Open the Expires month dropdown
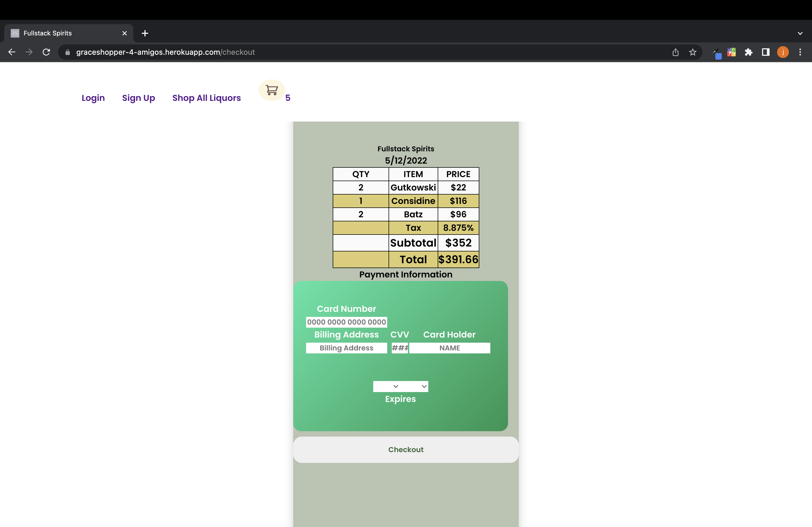Screen dimensions: 812x527 click(387, 386)
